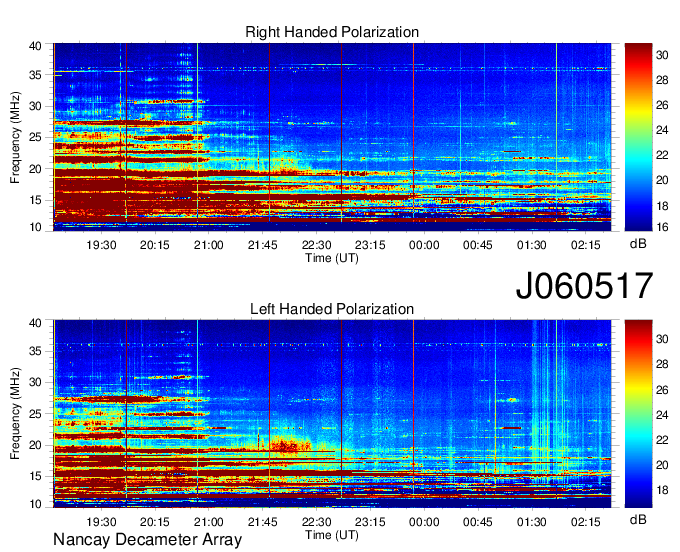Screen dimensions: 680x552
Task: Click the 21:00 tick under Left Handed plot
Action: point(209,522)
